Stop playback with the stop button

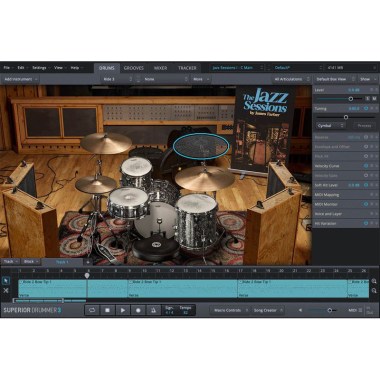click(x=107, y=310)
